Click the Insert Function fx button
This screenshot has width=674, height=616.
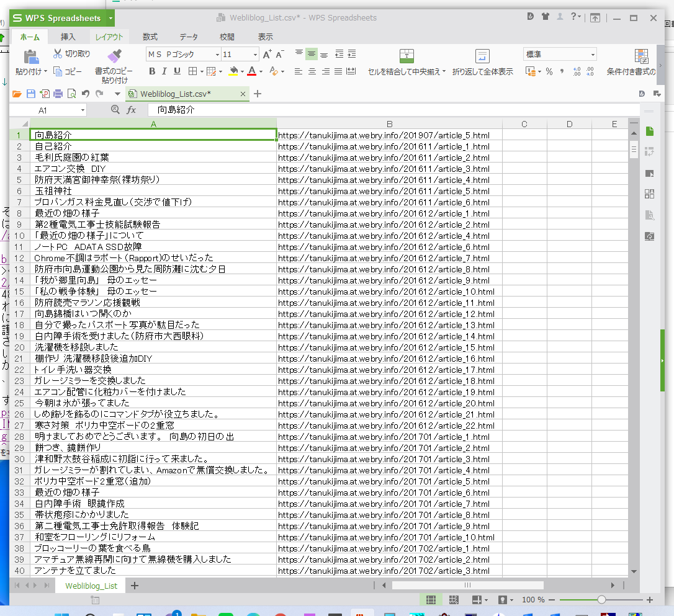click(x=132, y=110)
